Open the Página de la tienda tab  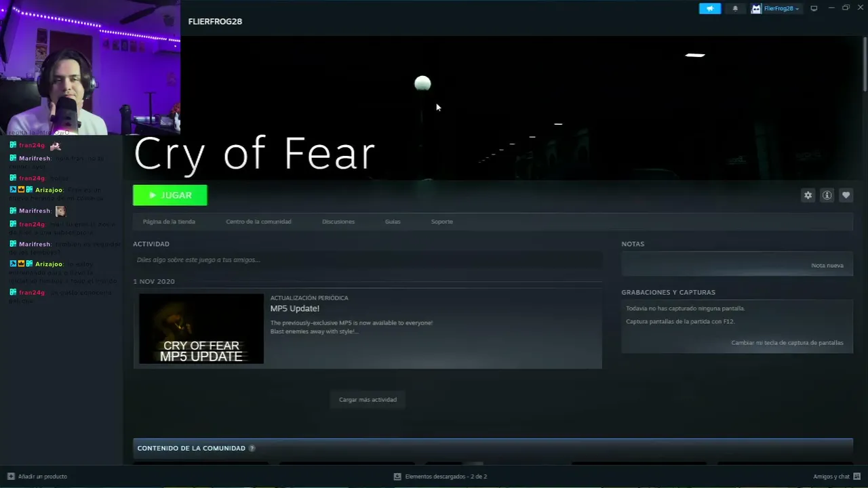coord(169,222)
